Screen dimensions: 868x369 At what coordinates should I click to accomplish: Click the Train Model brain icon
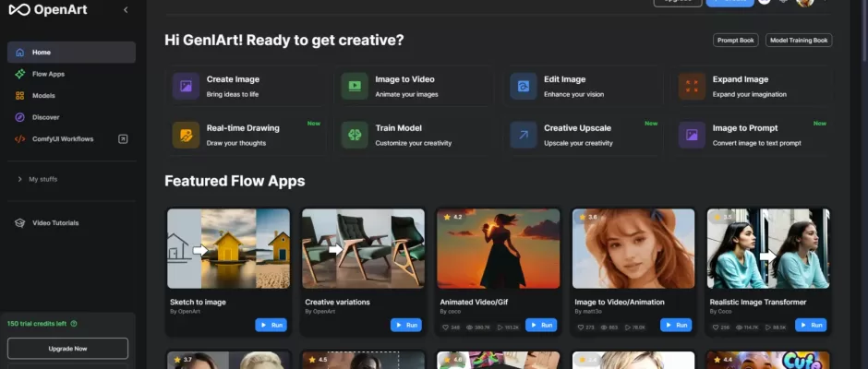(355, 135)
